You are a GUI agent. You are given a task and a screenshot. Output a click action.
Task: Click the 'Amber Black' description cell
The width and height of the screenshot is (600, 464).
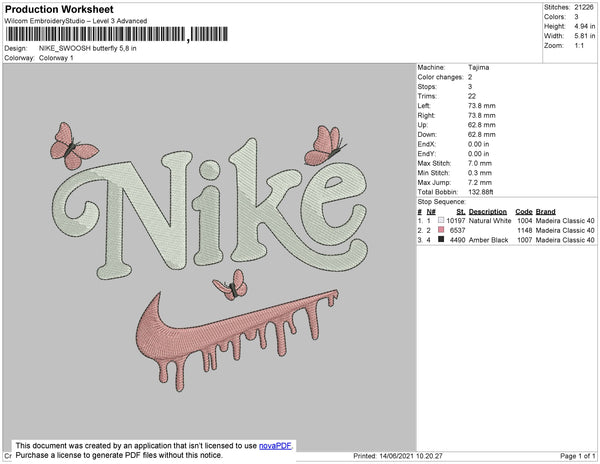[488, 240]
